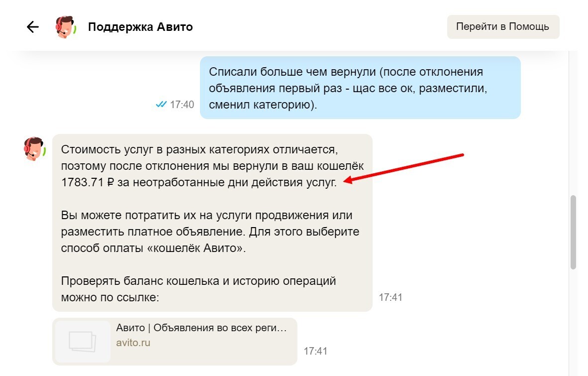Click the 17:41 timestamp beside the link preview

tap(315, 351)
